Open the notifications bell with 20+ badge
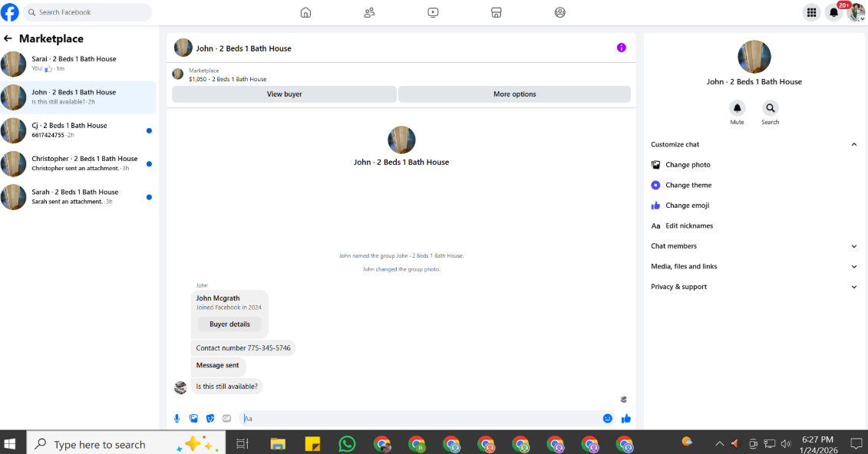Viewport: 868px width, 454px height. click(x=834, y=12)
